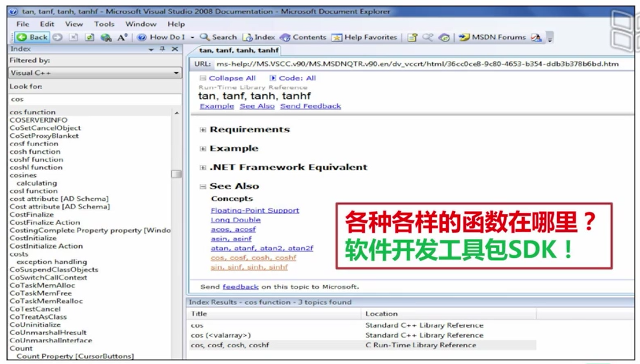The image size is (640, 364).
Task: Expand the Example section
Action: pos(203,149)
